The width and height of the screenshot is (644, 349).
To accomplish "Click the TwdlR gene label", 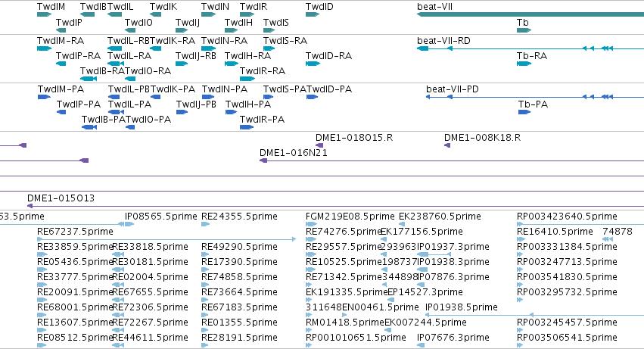I will [x=254, y=7].
